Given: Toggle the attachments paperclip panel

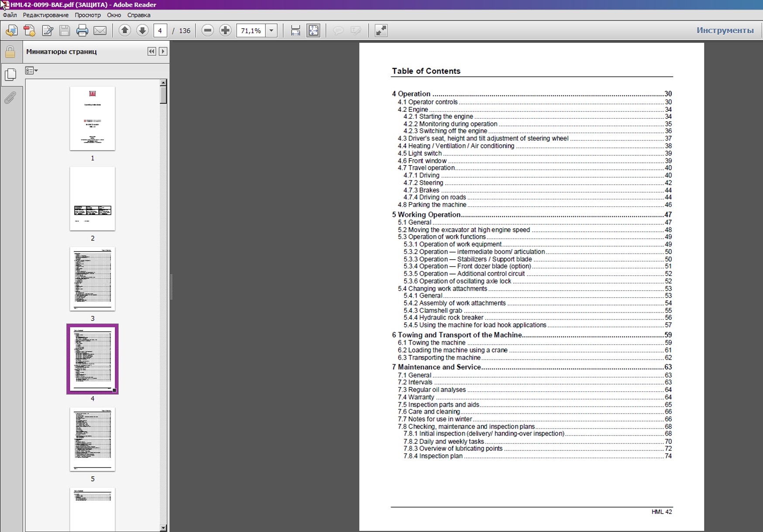Looking at the screenshot, I should point(10,97).
